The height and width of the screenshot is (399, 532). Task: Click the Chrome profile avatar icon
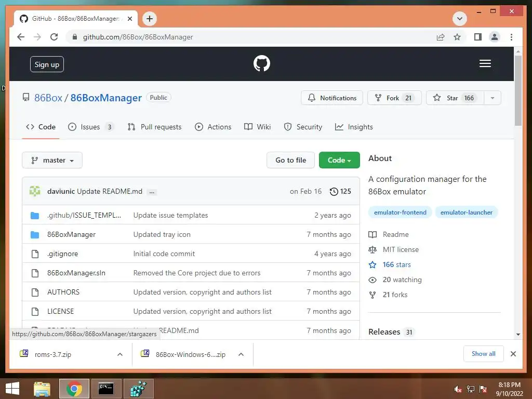(x=495, y=37)
